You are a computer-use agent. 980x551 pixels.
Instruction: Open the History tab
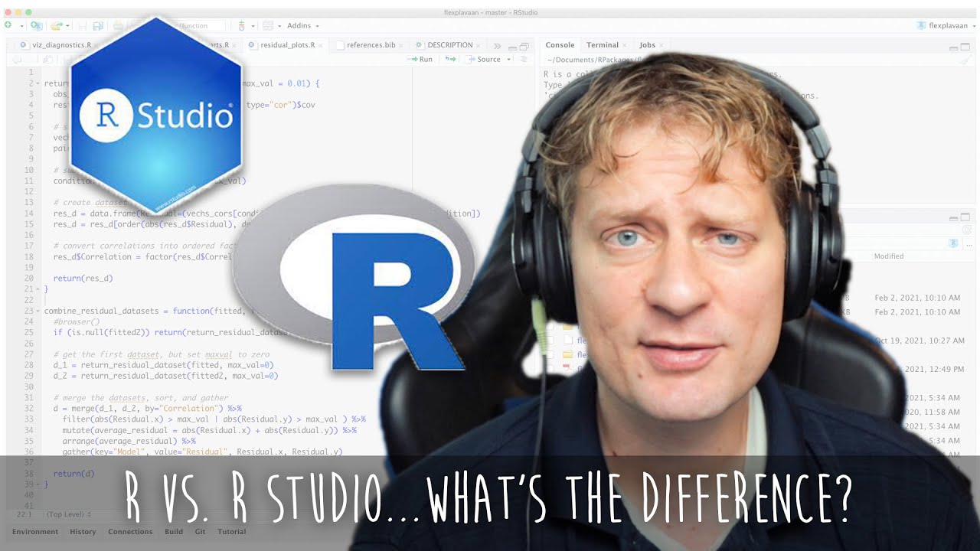83,532
